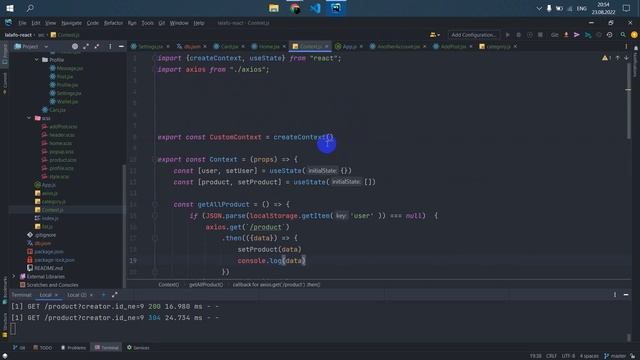The width and height of the screenshot is (640, 360).
Task: Open the Services tool window
Action: pos(138,348)
